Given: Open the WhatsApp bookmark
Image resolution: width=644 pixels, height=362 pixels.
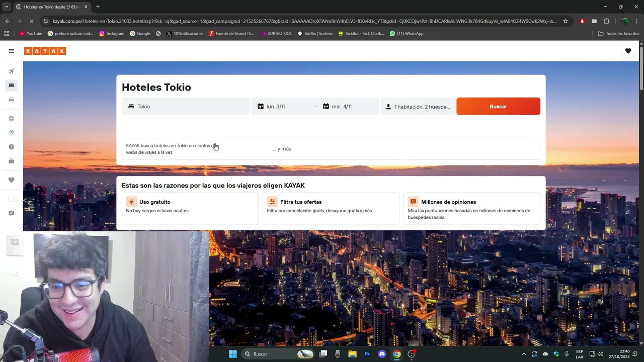Looking at the screenshot, I should pyautogui.click(x=407, y=33).
